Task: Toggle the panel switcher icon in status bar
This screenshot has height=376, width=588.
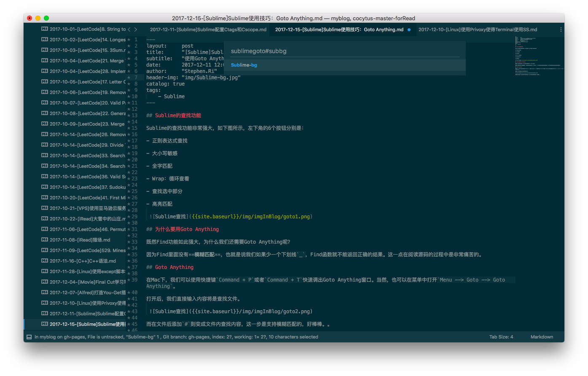Action: point(29,337)
